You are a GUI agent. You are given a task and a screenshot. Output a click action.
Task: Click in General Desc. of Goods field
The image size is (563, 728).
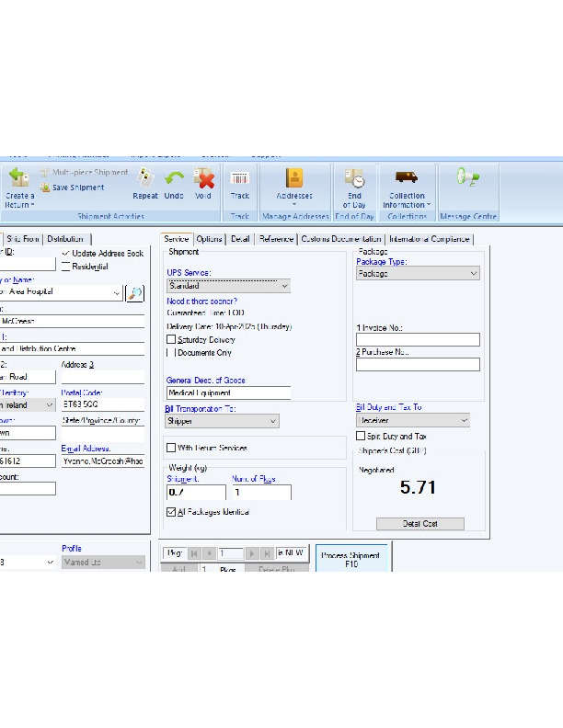tap(227, 392)
